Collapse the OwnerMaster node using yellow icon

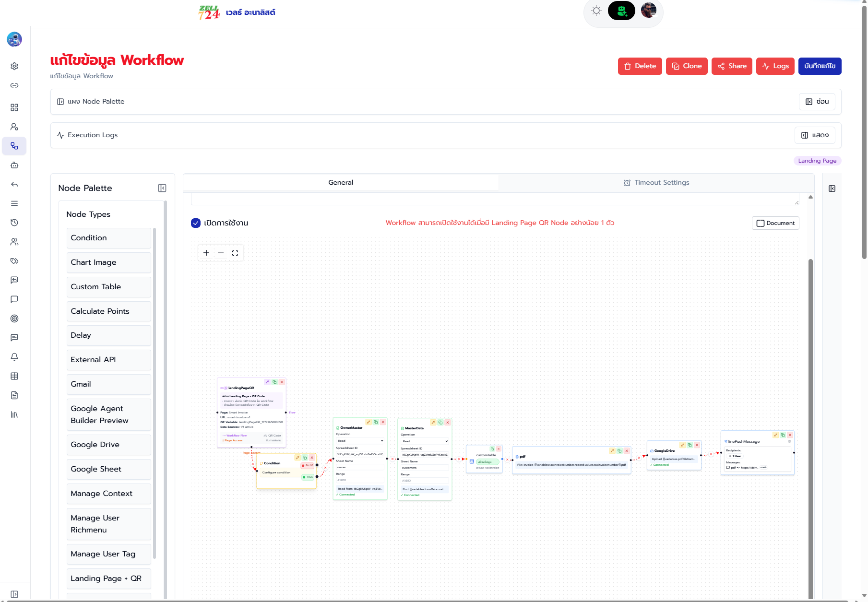pos(369,422)
